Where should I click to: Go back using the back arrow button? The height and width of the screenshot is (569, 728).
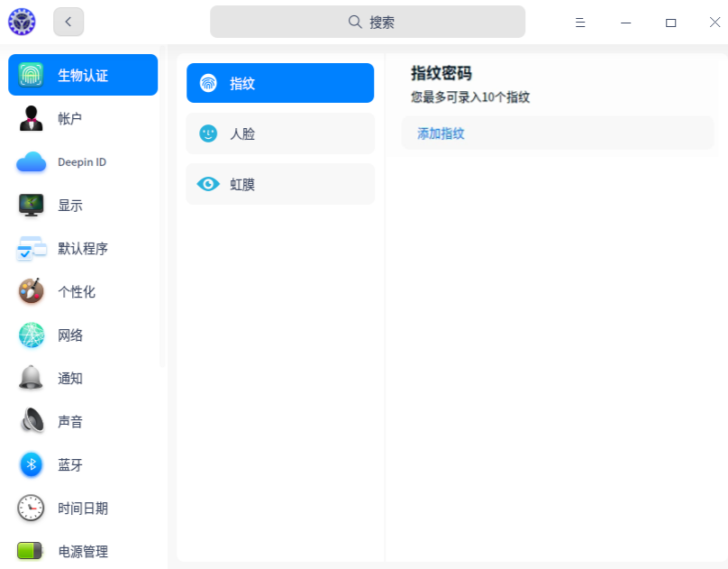[68, 22]
